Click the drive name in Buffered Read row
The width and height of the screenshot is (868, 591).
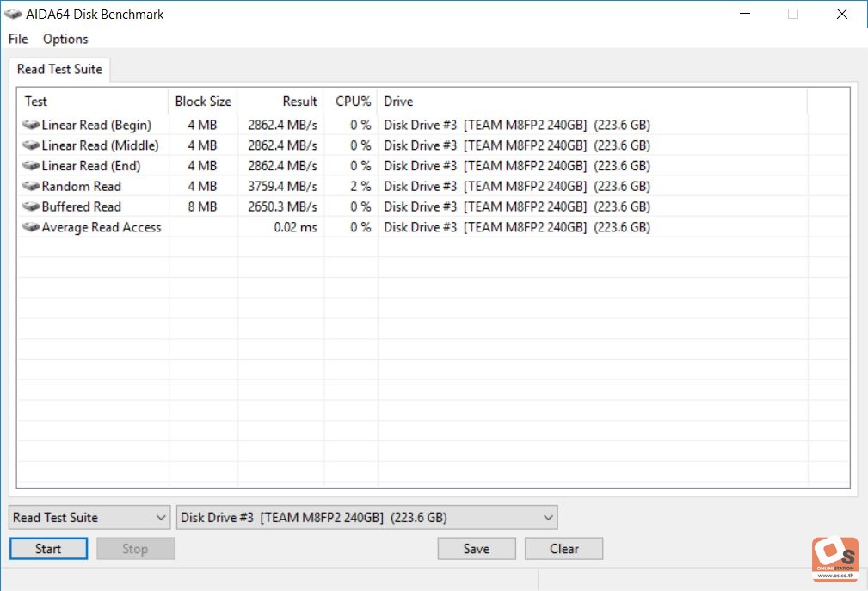click(517, 207)
